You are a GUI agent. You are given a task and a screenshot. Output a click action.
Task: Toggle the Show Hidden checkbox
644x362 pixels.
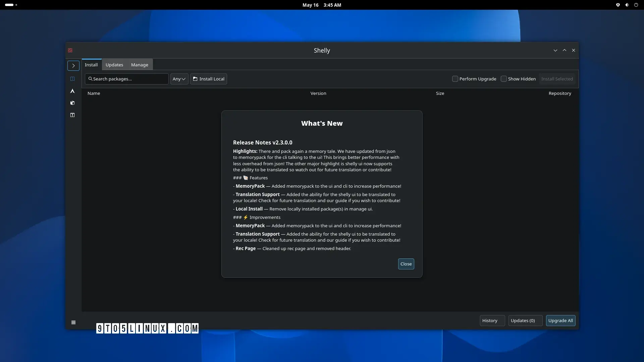click(x=504, y=79)
